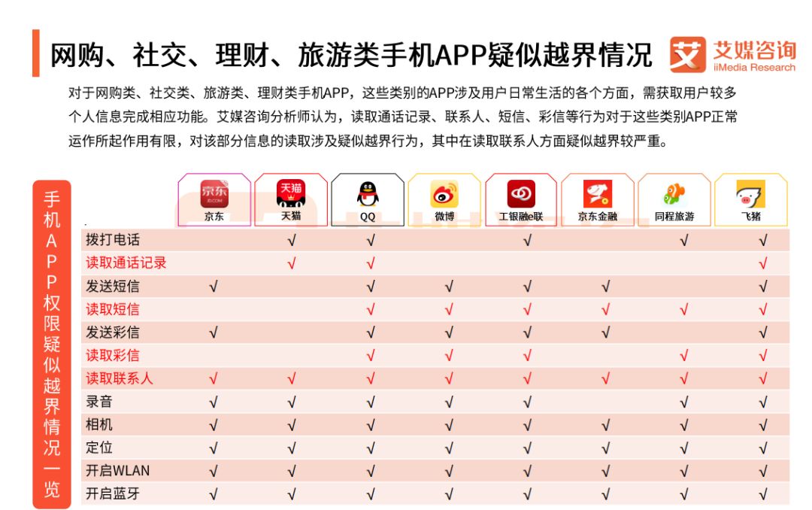
Task: Click the 同程旅游 app icon
Action: [674, 194]
